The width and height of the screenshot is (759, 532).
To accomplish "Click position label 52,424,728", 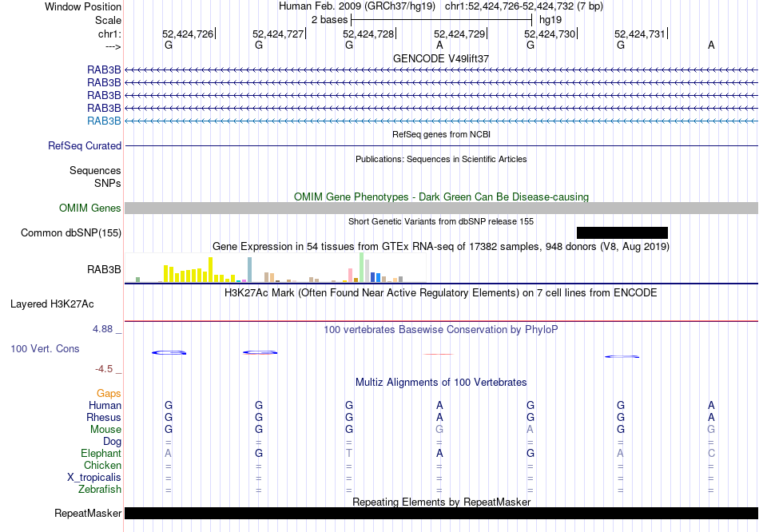I will pyautogui.click(x=369, y=34).
